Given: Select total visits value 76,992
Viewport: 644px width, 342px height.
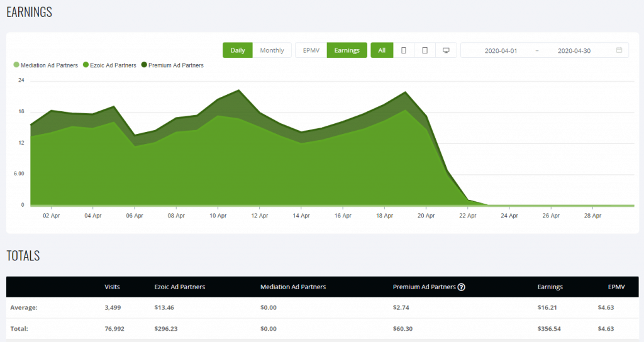Looking at the screenshot, I should pyautogui.click(x=114, y=328).
